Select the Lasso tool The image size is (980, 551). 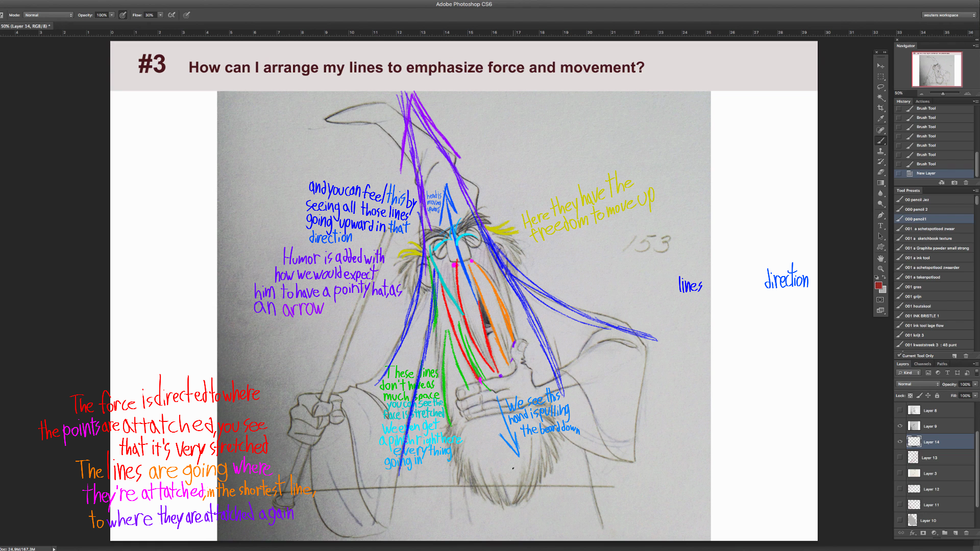[880, 87]
